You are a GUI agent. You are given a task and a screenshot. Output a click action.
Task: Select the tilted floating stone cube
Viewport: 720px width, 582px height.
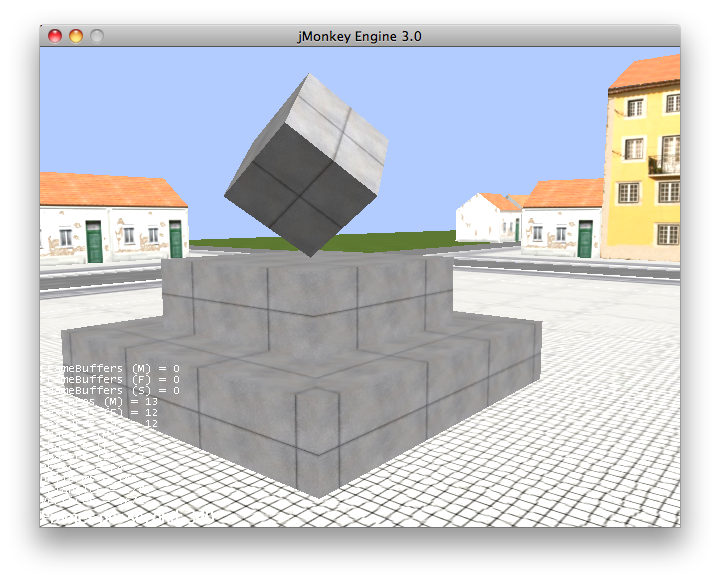point(305,165)
